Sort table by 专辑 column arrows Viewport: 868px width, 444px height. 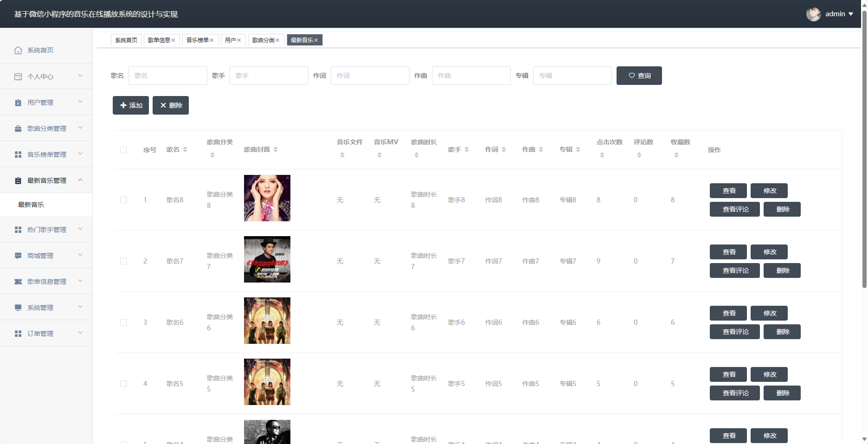tap(578, 149)
